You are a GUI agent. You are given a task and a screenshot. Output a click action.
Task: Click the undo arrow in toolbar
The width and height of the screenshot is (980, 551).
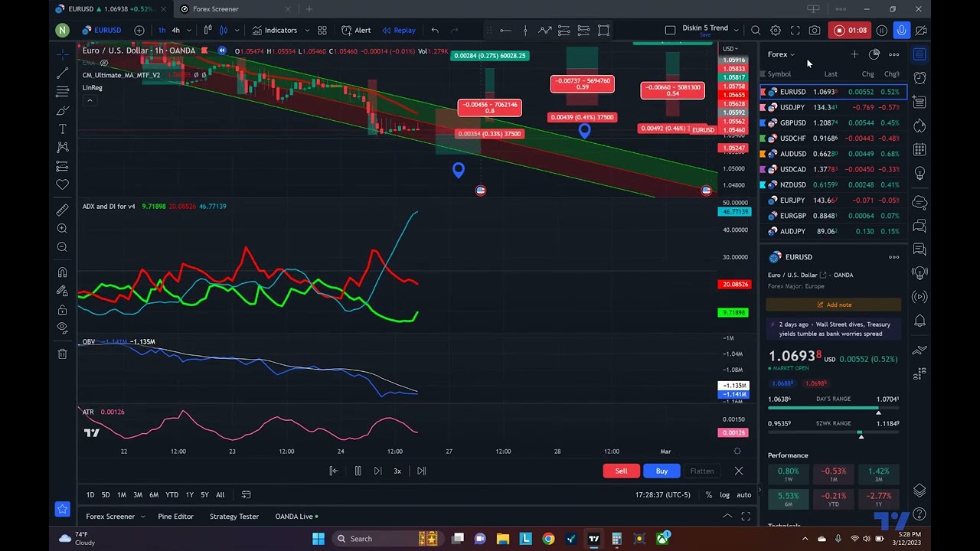click(x=435, y=31)
